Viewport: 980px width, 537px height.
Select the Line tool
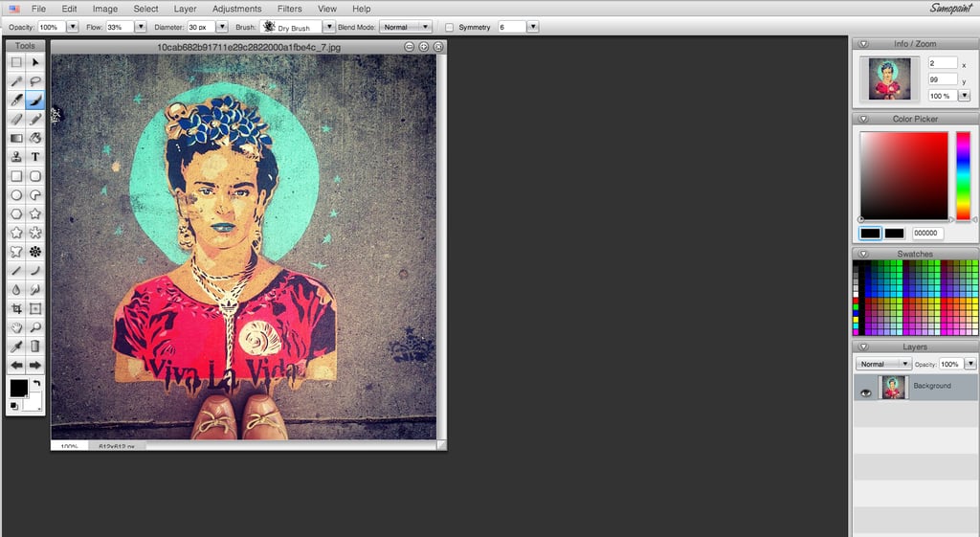tap(16, 271)
